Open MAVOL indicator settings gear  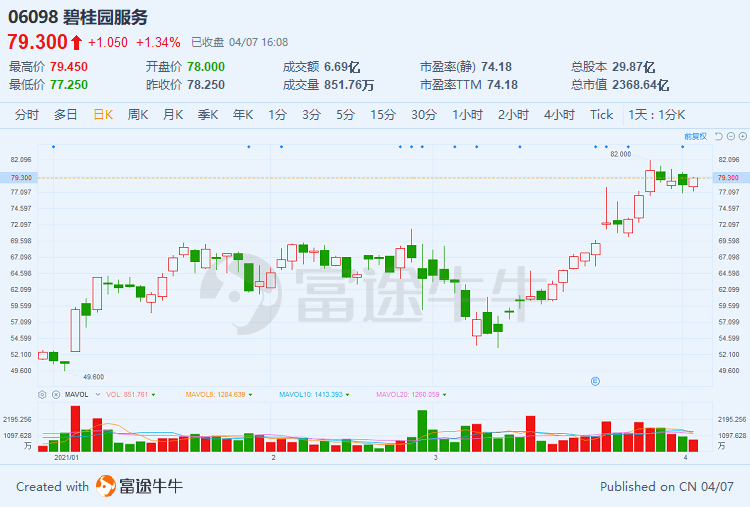coord(42,395)
